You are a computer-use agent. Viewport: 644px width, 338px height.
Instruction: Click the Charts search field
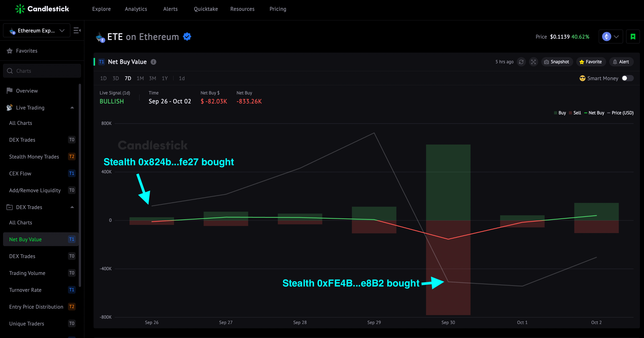point(42,71)
